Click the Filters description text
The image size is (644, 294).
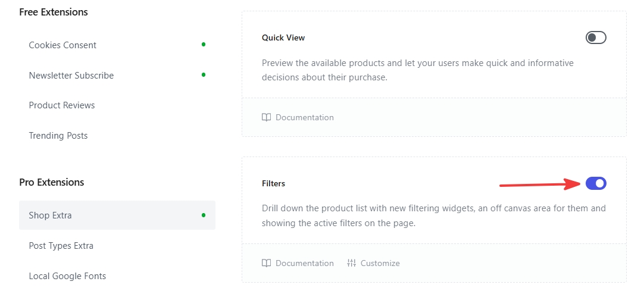tap(434, 216)
